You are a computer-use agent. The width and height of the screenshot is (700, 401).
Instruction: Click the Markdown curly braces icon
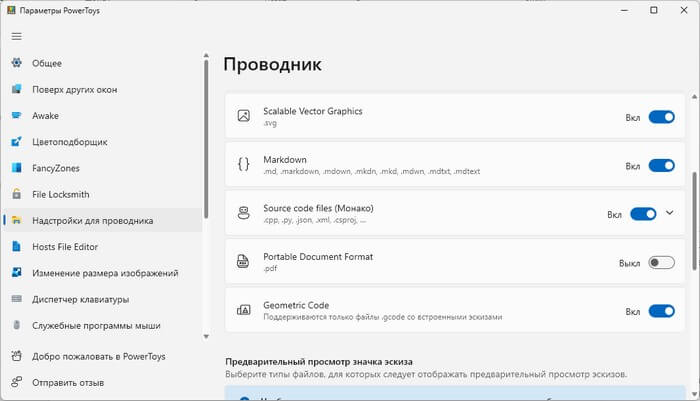[x=243, y=164]
